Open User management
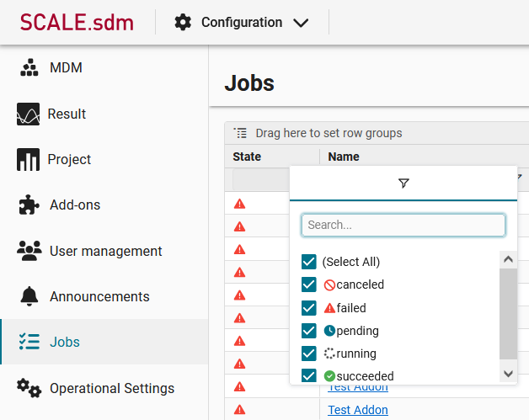 [105, 251]
